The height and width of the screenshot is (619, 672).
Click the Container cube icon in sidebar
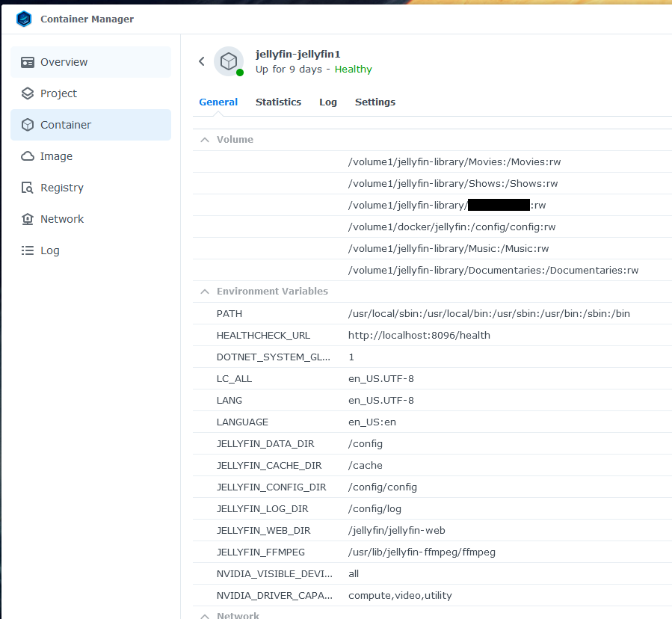[28, 125]
